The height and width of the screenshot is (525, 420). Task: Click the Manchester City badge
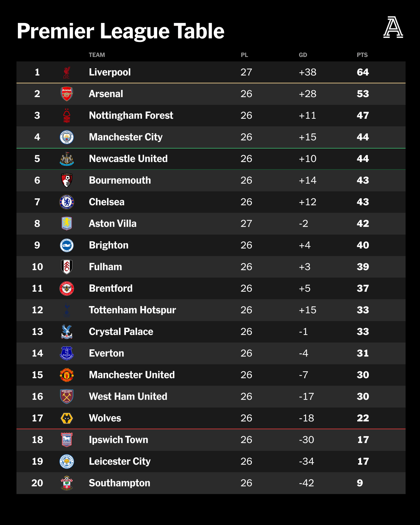67,137
